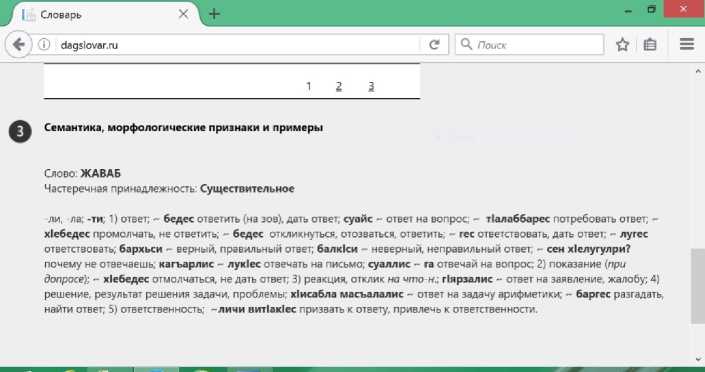The height and width of the screenshot is (372, 705).
Task: Go to results page 2
Action: point(339,86)
